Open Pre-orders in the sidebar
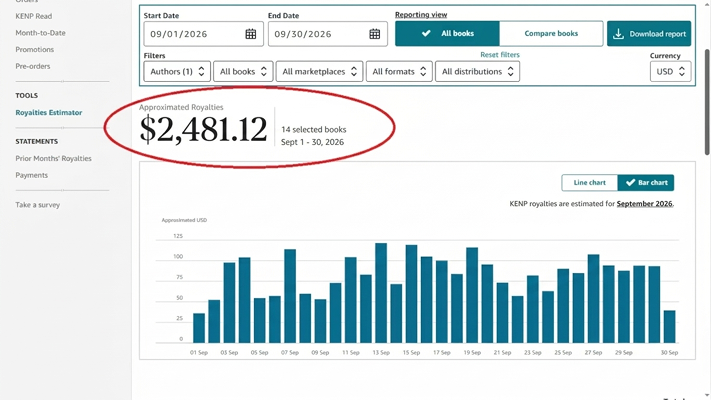 [33, 66]
